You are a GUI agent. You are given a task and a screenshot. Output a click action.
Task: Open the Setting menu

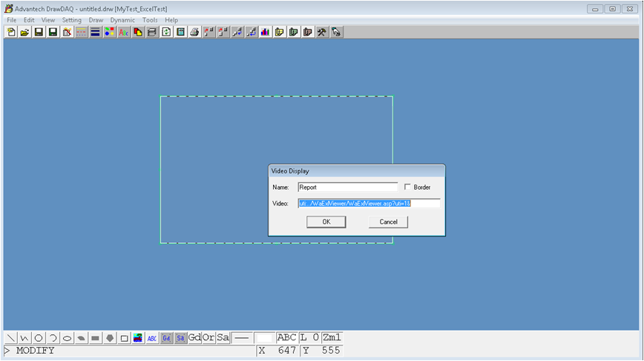tap(71, 20)
